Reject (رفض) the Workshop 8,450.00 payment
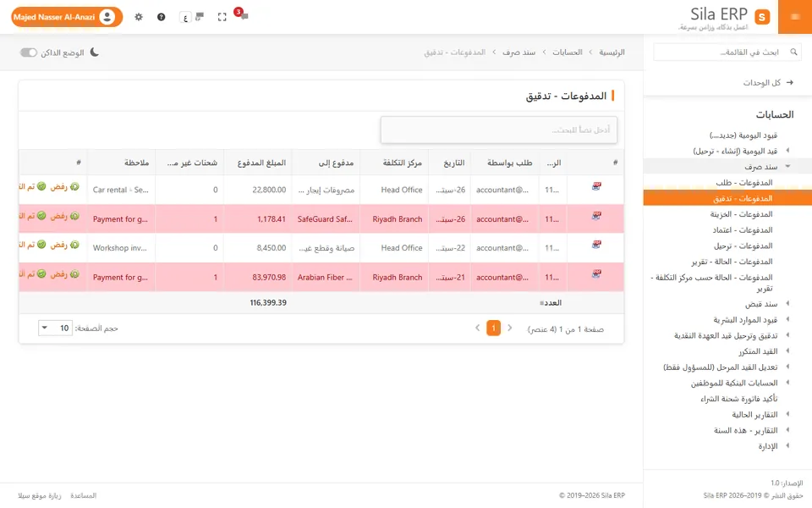Screen dimensions: 812x508 [65, 245]
